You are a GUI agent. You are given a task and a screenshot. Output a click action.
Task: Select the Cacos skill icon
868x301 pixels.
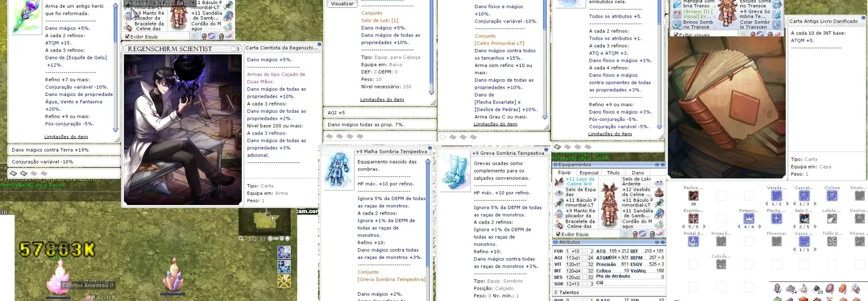804,242
